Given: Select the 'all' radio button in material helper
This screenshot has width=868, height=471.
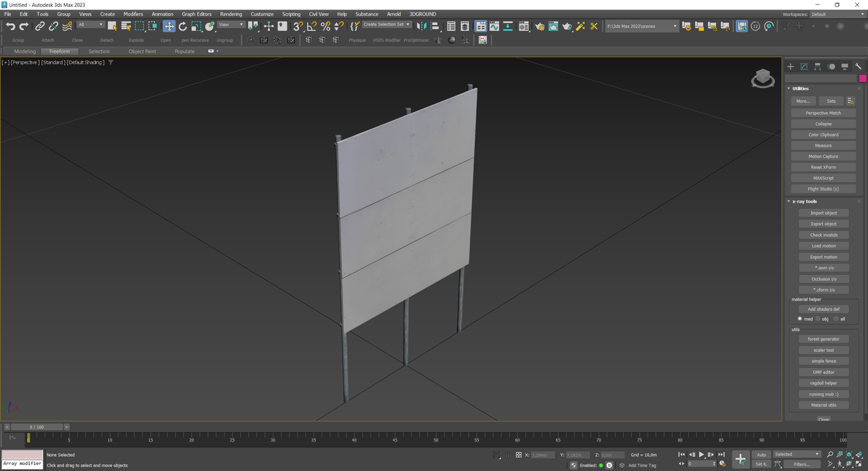Looking at the screenshot, I should (836, 319).
